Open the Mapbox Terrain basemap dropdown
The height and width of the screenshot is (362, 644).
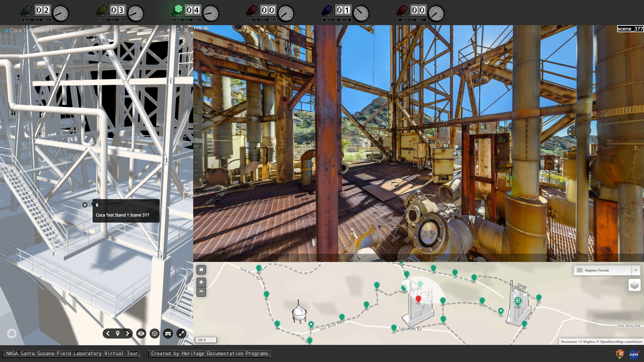603,270
